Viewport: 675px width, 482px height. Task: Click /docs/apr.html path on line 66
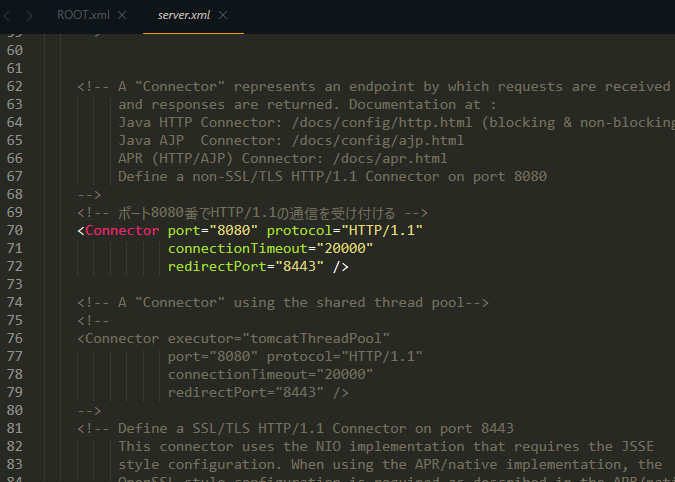pos(390,158)
